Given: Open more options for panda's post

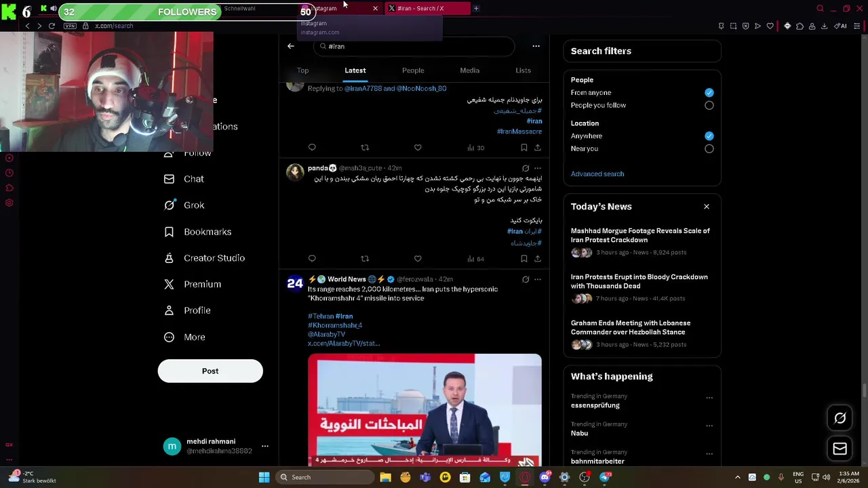Looking at the screenshot, I should coord(538,168).
